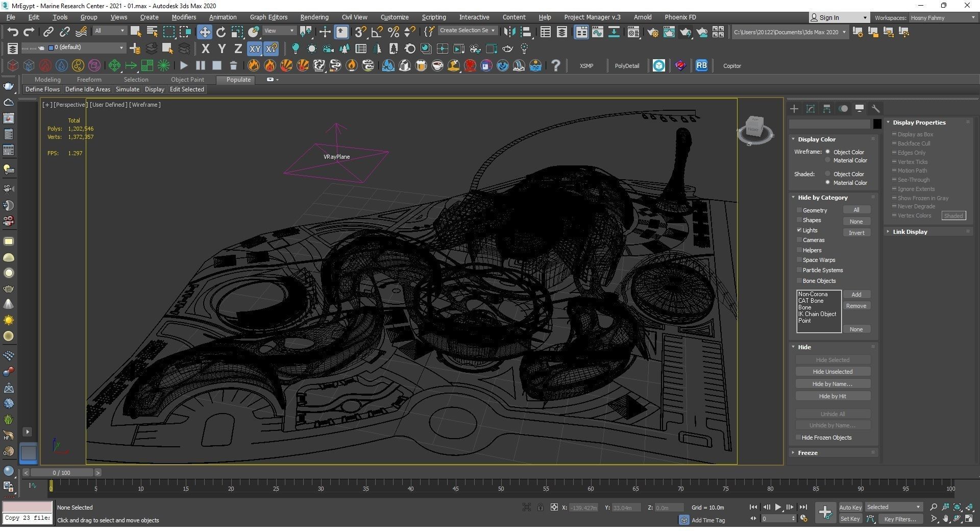The height and width of the screenshot is (531, 980).
Task: Open the Hierarchy command panel tab
Action: (x=827, y=109)
